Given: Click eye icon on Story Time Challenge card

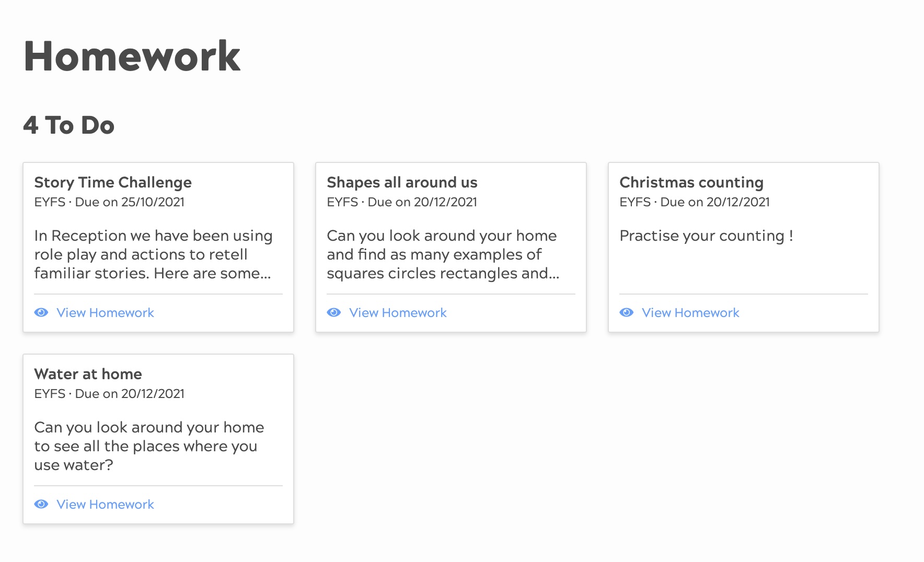Looking at the screenshot, I should coord(41,312).
